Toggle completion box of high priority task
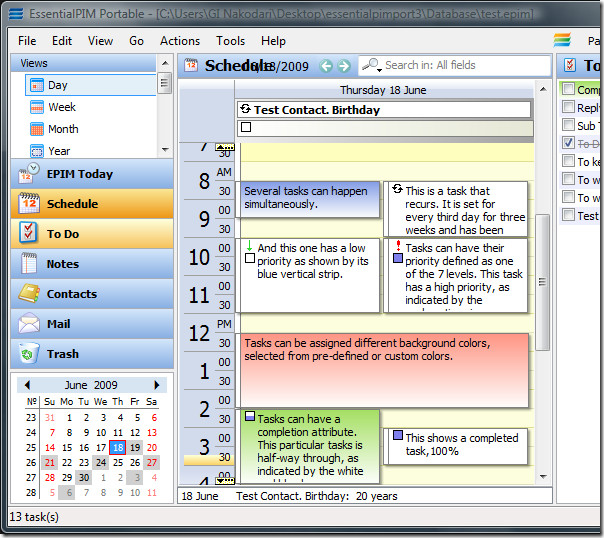The width and height of the screenshot is (604, 538). tap(398, 258)
